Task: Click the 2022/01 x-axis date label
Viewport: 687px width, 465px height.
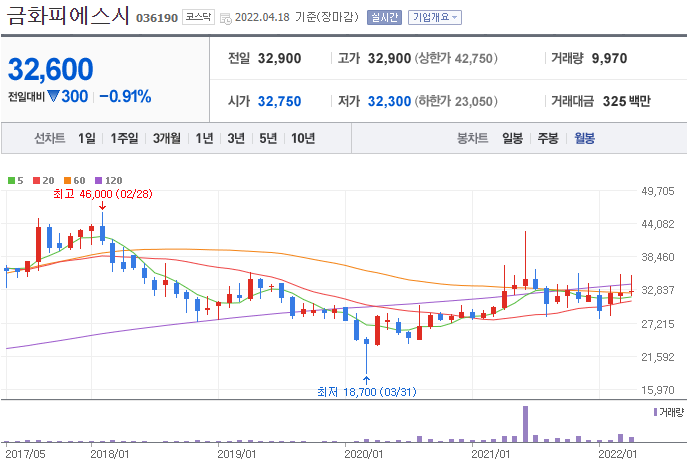Action: [x=617, y=454]
